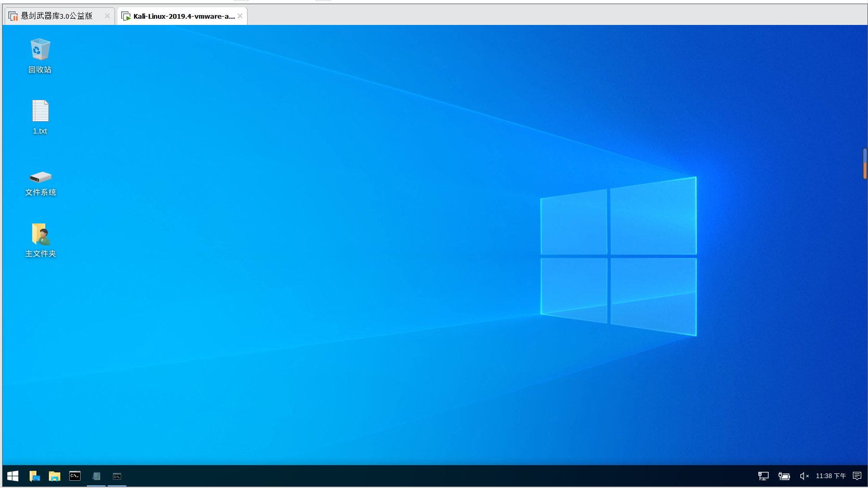Switch to the running notepad taskbar window
The width and height of the screenshot is (868, 488).
[x=96, y=476]
